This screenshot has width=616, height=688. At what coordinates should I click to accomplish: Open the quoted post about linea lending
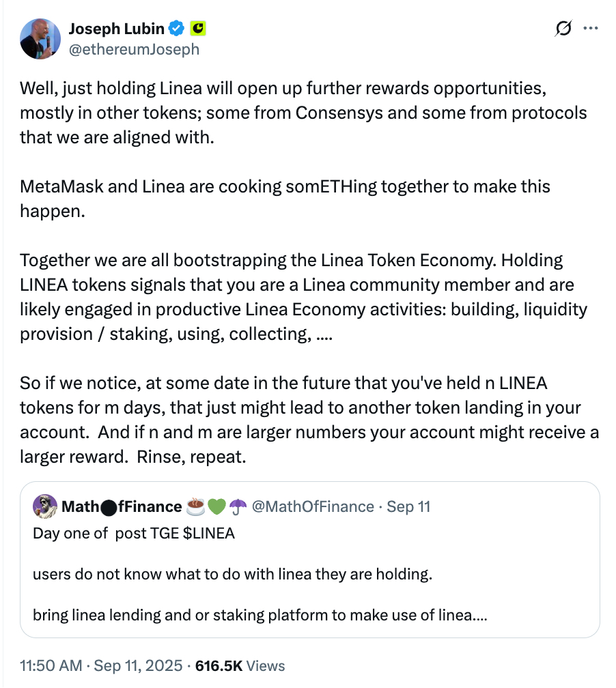[x=309, y=560]
